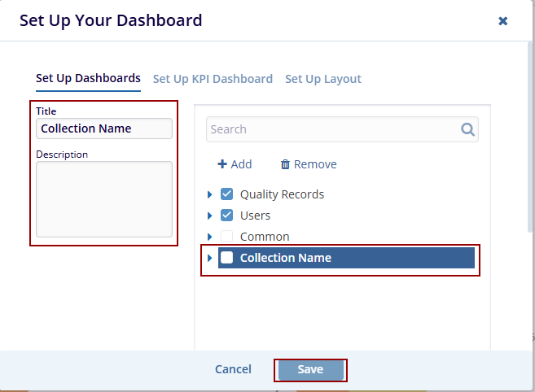This screenshot has height=392, width=535.
Task: Tick the Common checkbox
Action: point(227,237)
